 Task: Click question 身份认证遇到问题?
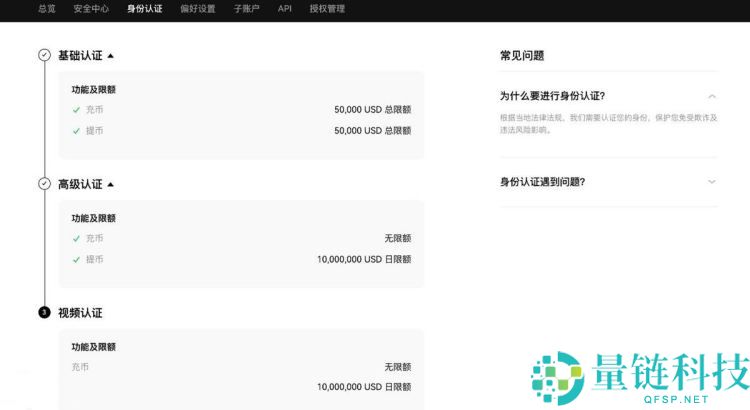[542, 182]
